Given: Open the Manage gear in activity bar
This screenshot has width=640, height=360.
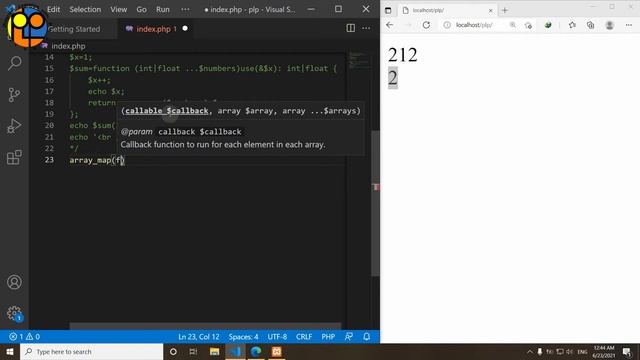Looking at the screenshot, I should coord(15,313).
